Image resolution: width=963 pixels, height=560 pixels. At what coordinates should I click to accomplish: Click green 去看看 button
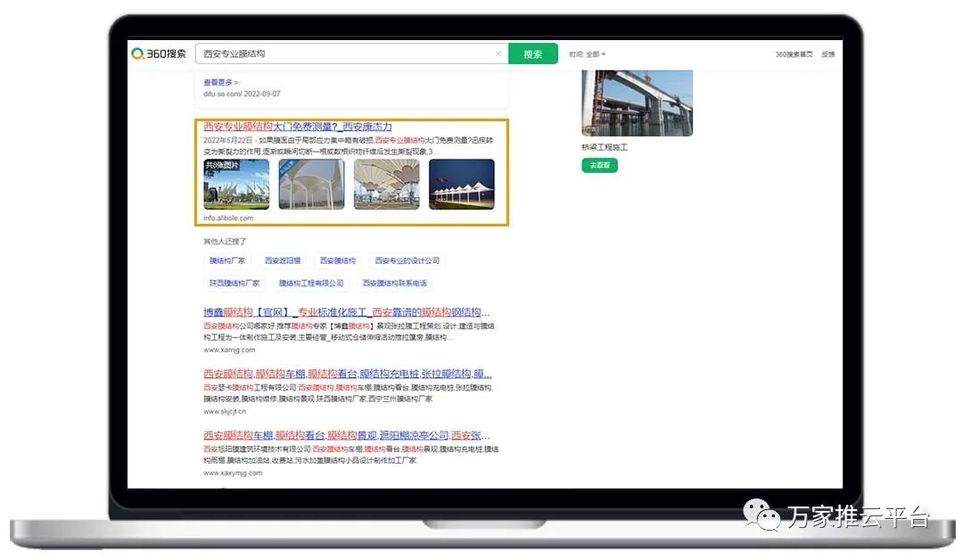599,166
